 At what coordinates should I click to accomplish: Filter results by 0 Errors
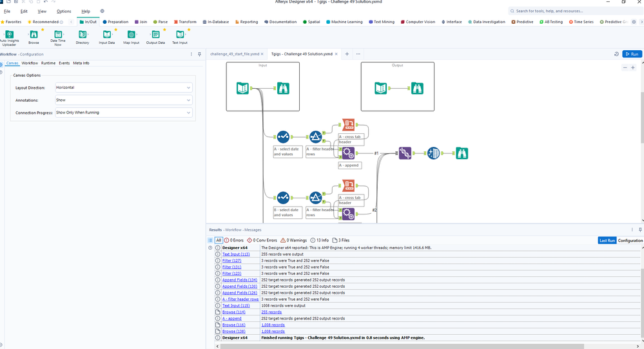(x=234, y=240)
